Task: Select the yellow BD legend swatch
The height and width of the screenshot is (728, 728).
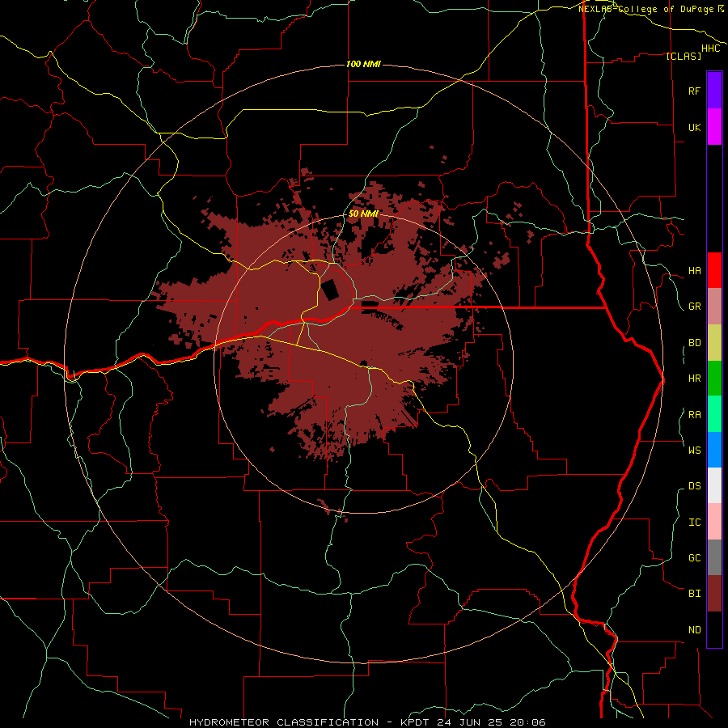Action: coord(714,342)
